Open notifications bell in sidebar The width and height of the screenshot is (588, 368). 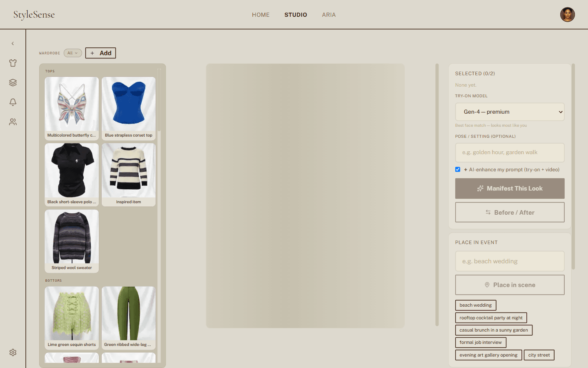13,102
